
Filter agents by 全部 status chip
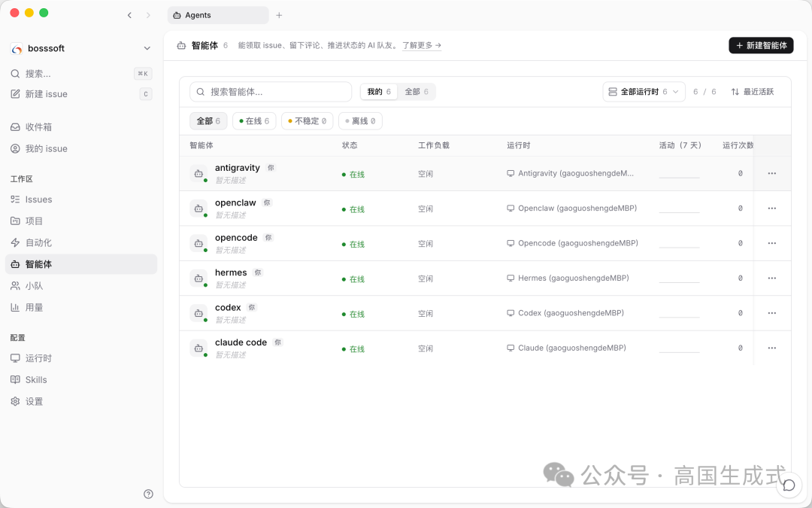pyautogui.click(x=208, y=121)
